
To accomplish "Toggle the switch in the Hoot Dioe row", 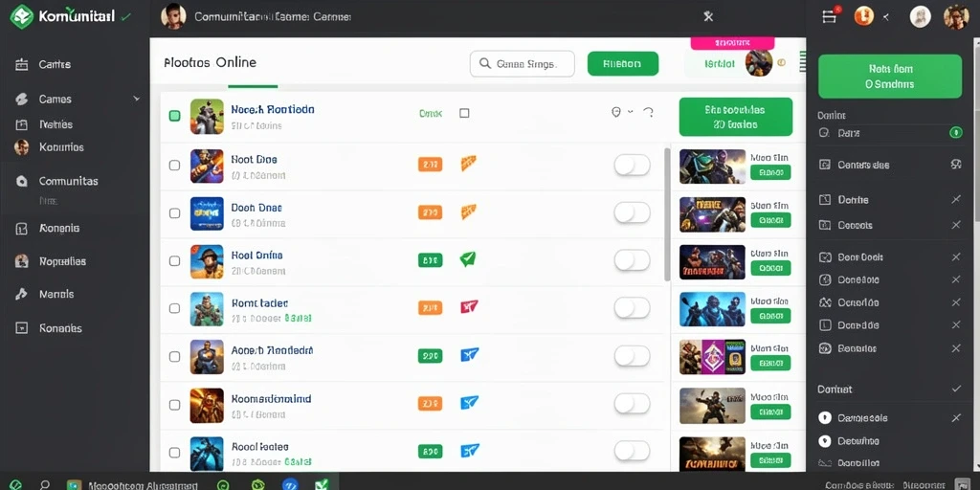I will click(632, 165).
